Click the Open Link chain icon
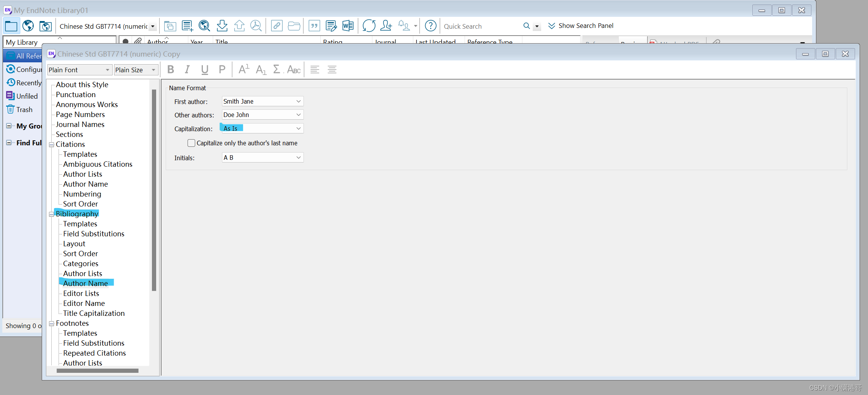Screen dimensions: 868x395 click(x=276, y=26)
